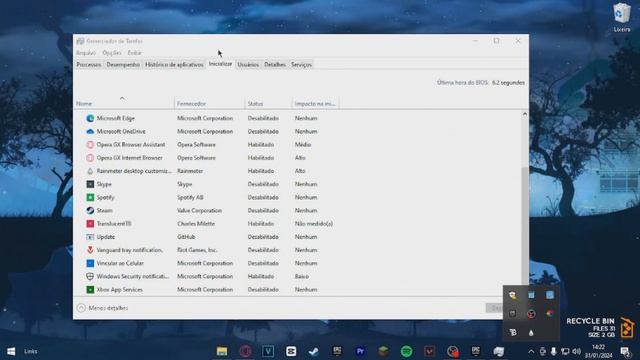
Task: Click the Links toolbar on taskbar
Action: tap(31, 351)
